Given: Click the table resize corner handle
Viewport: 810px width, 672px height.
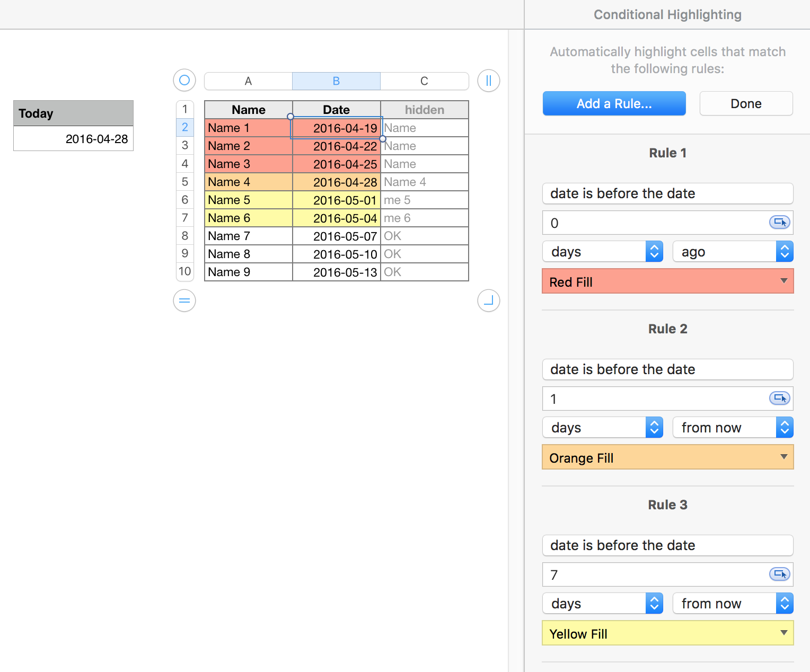Looking at the screenshot, I should point(489,300).
